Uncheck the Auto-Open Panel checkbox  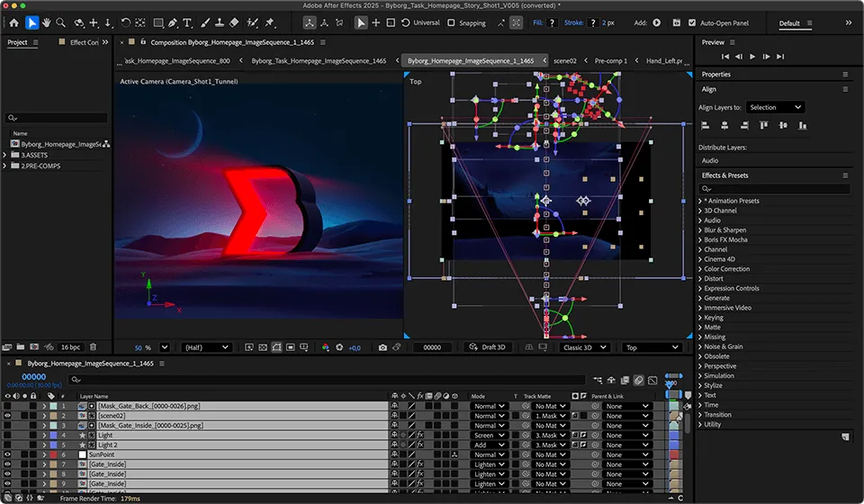coord(692,22)
